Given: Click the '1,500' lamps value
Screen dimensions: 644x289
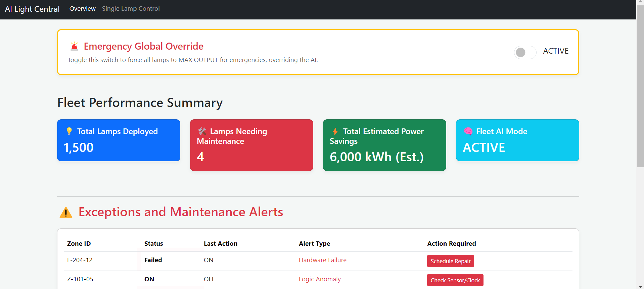Looking at the screenshot, I should pos(79,148).
